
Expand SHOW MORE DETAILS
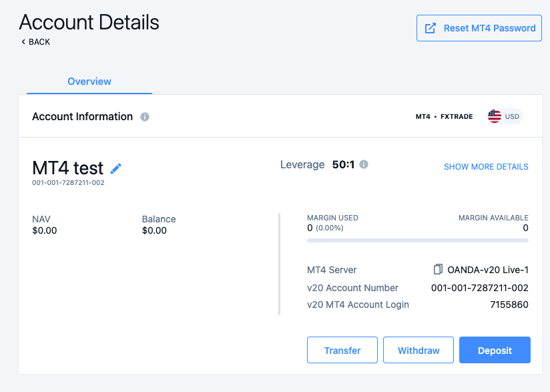(486, 167)
